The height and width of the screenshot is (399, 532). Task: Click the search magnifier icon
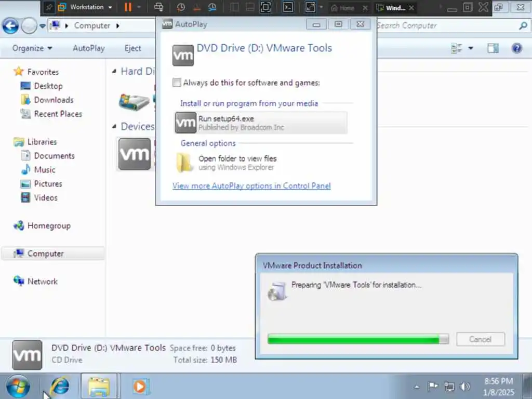pos(523,25)
